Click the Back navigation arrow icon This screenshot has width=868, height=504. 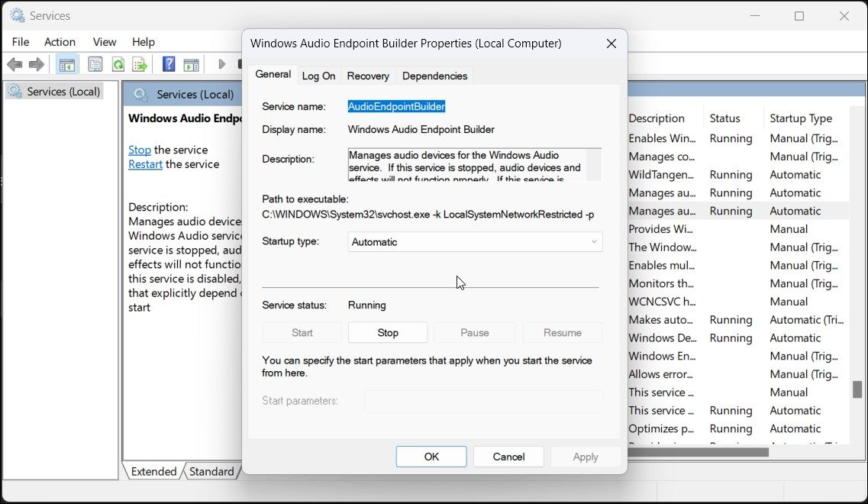point(15,64)
